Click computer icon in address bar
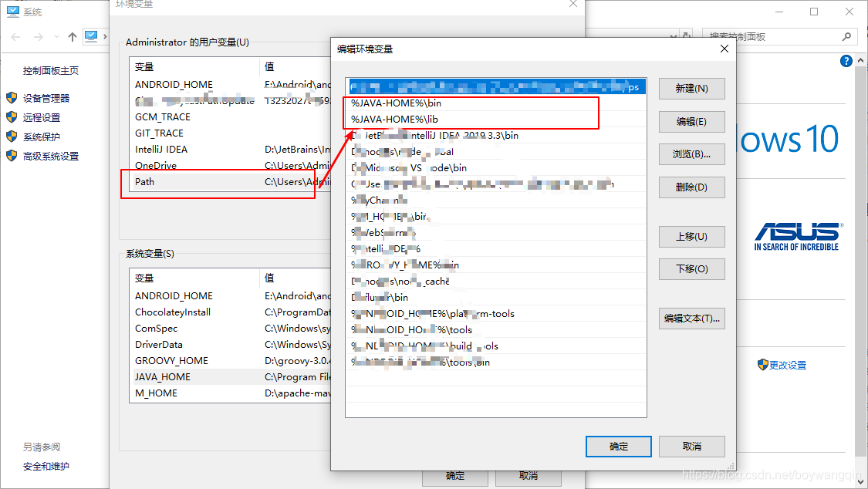This screenshot has height=489, width=868. click(x=91, y=36)
